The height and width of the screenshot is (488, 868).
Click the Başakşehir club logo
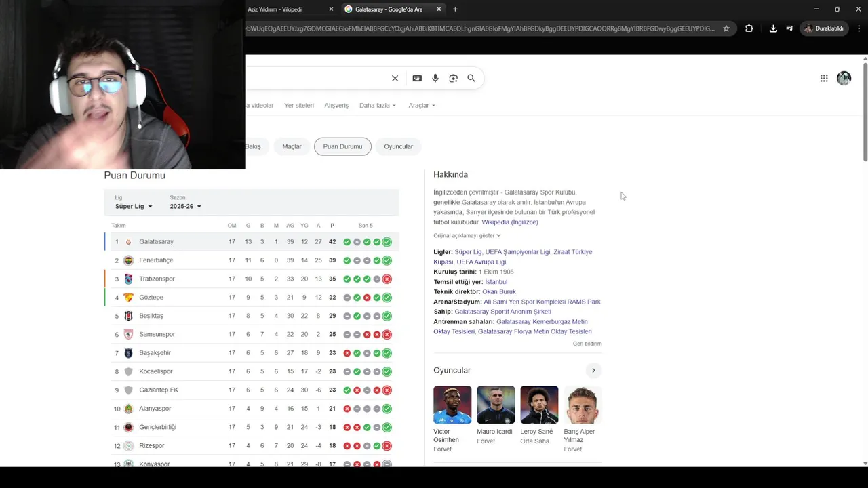[x=128, y=353]
